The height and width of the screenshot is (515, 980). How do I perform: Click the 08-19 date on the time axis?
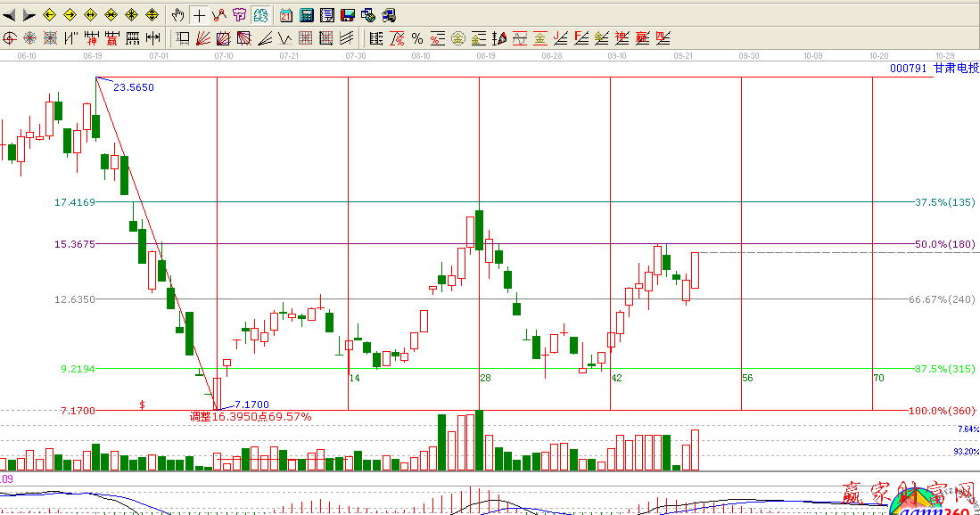click(x=486, y=55)
